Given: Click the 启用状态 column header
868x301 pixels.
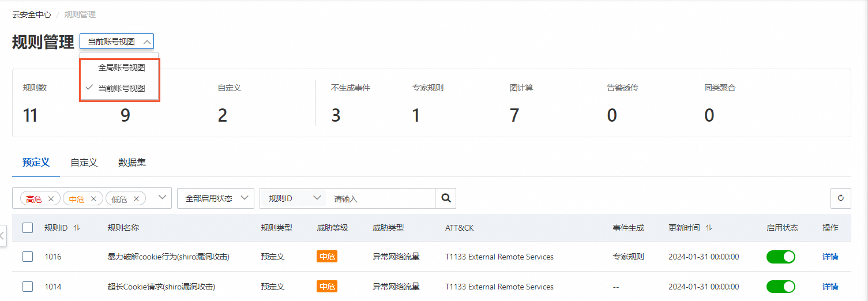Looking at the screenshot, I should [x=782, y=228].
